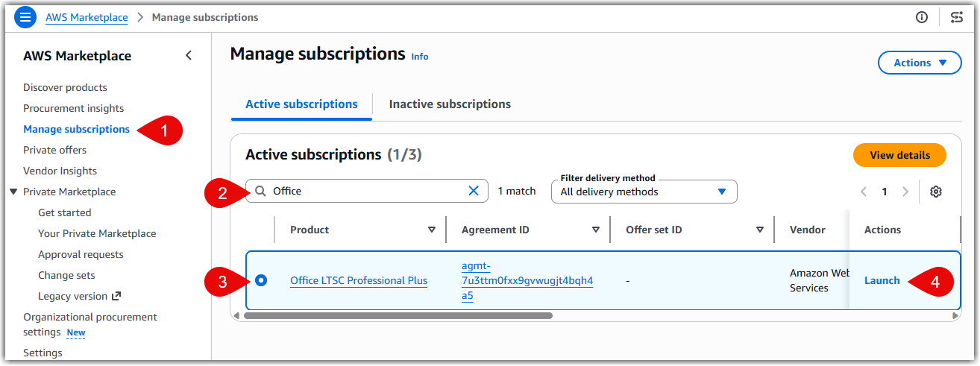Click the horizontal table scrollbar

[x=398, y=315]
